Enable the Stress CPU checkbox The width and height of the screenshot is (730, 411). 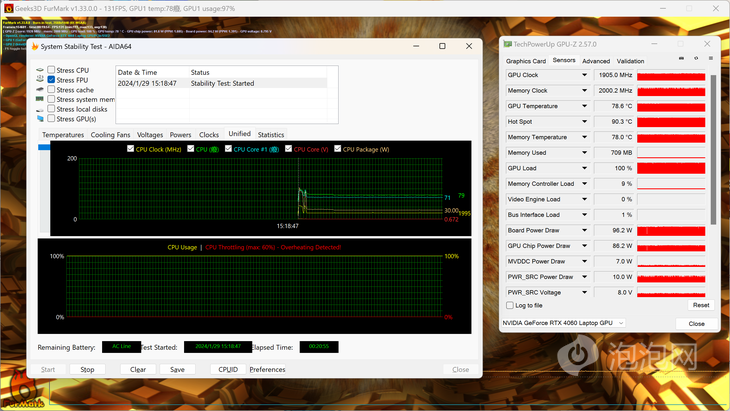coord(51,70)
